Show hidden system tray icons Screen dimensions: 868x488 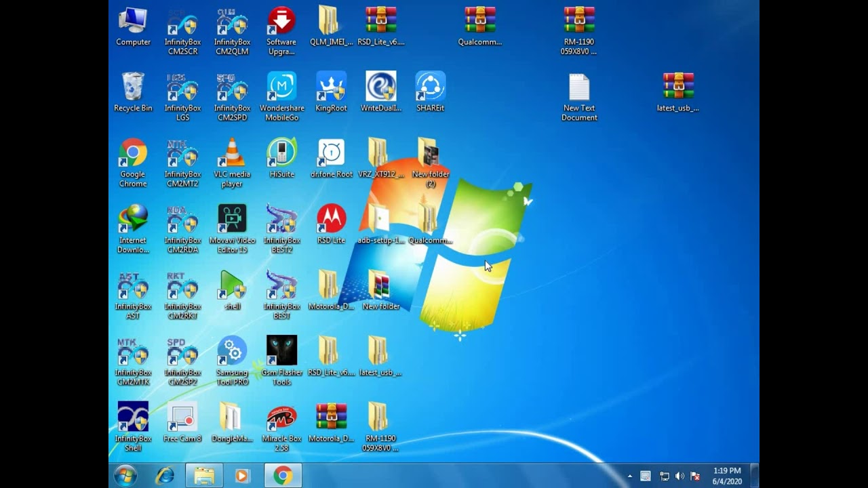[630, 476]
